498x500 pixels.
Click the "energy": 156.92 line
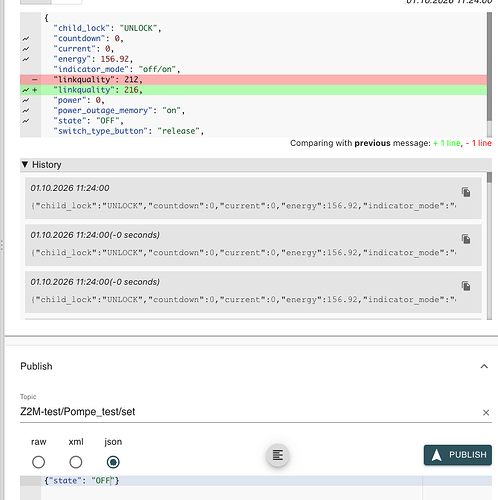pyautogui.click(x=93, y=59)
